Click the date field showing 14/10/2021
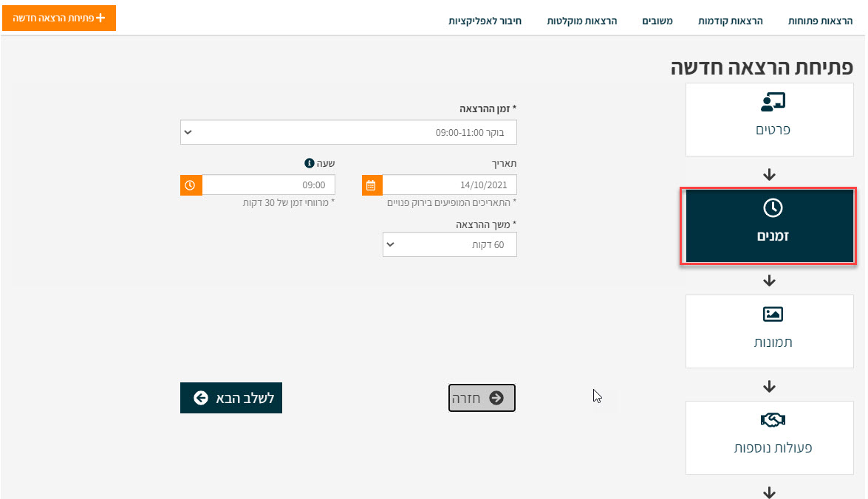Image resolution: width=868 pixels, height=499 pixels. coord(449,185)
